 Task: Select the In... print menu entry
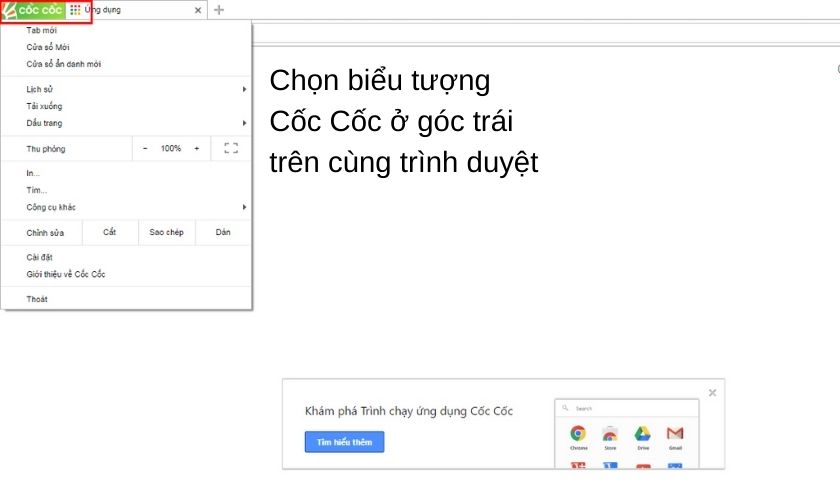tap(126, 173)
